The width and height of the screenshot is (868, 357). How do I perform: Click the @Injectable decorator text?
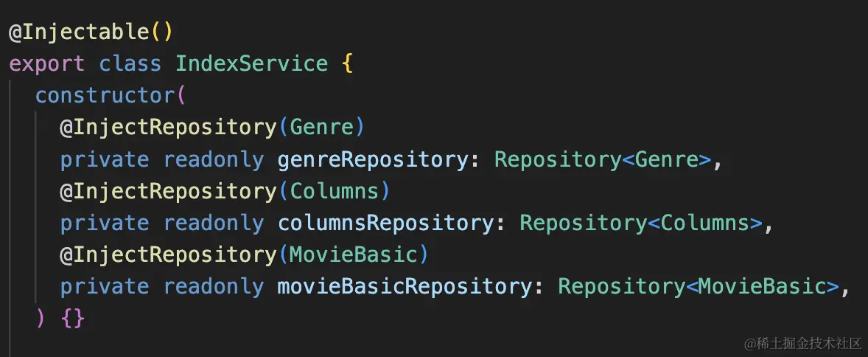click(x=79, y=32)
